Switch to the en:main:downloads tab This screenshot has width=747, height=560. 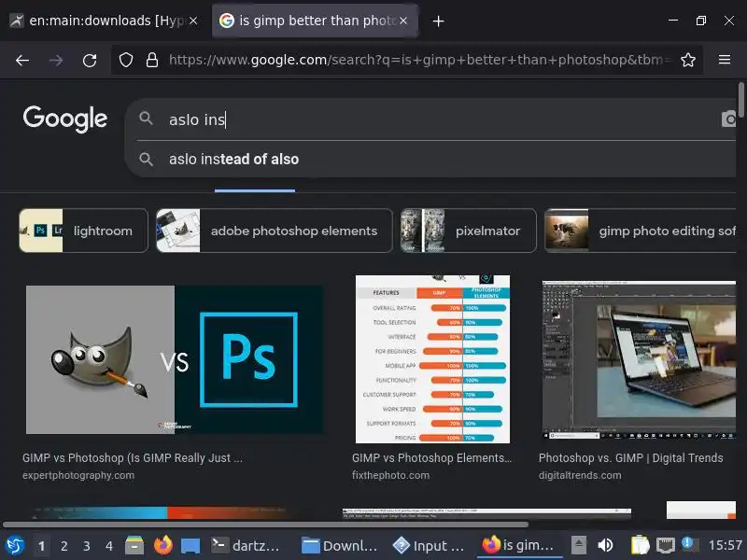pyautogui.click(x=104, y=21)
